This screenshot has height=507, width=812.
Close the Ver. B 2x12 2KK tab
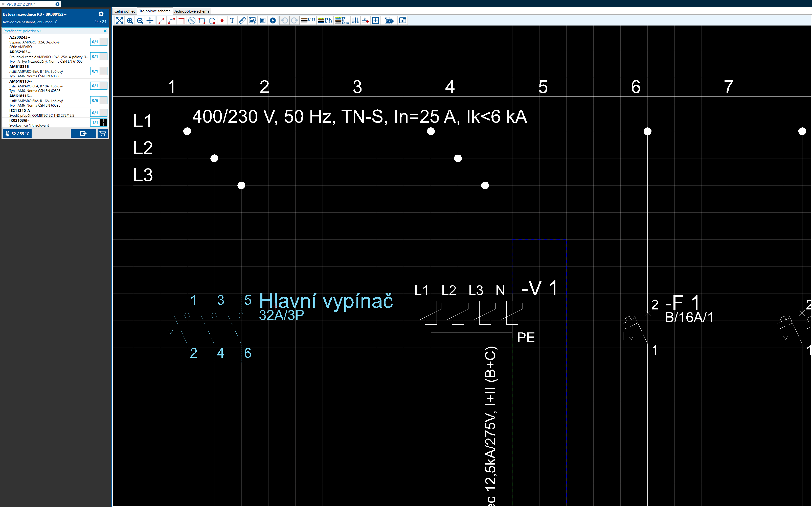pos(3,4)
